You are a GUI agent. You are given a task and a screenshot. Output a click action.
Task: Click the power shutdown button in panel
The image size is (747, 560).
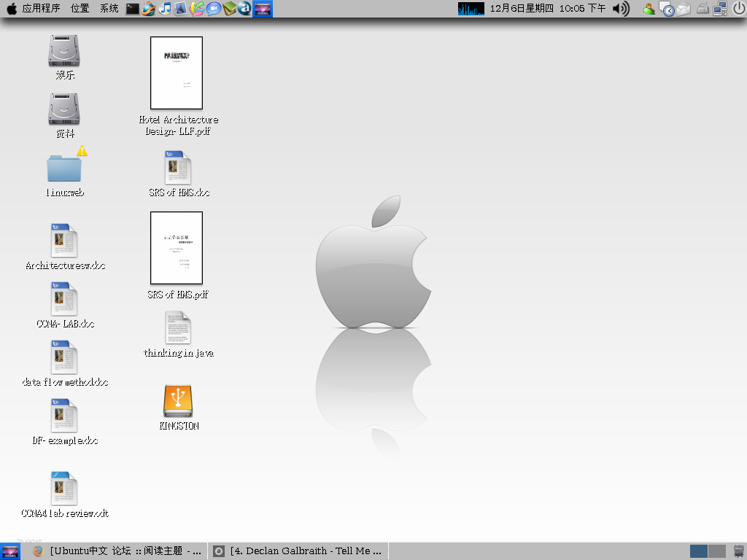pyautogui.click(x=738, y=8)
